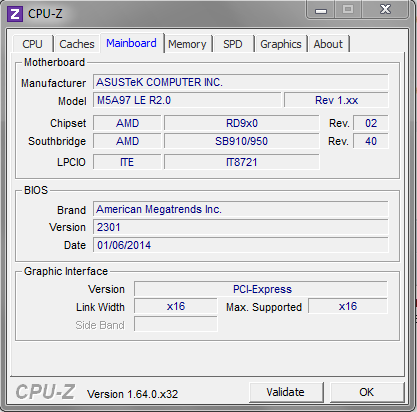Click the SB910/950 southbridge value

[242, 141]
